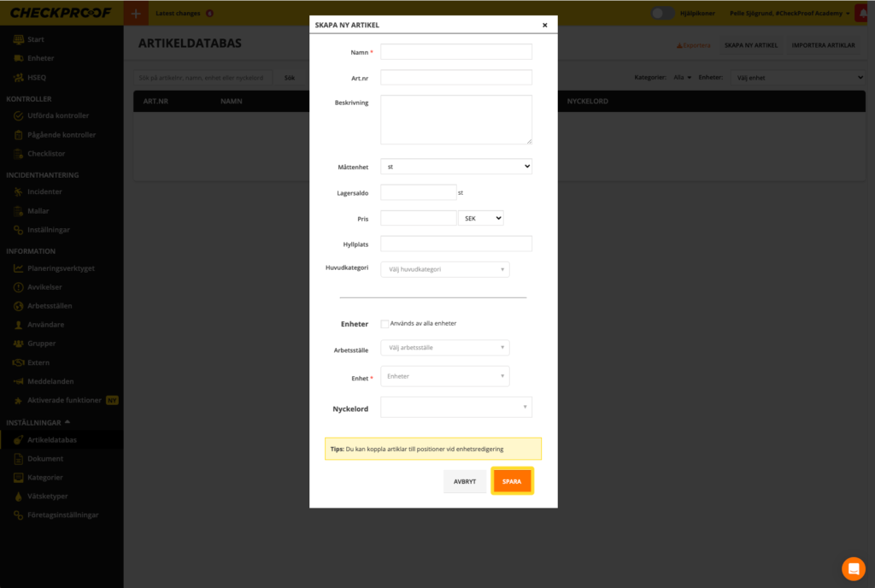Click into the Namn text field
This screenshot has height=588, width=875.
(x=455, y=52)
